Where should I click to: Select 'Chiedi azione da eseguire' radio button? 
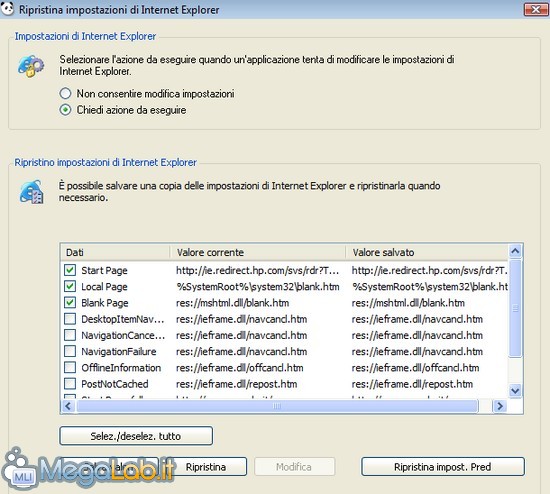click(x=65, y=110)
